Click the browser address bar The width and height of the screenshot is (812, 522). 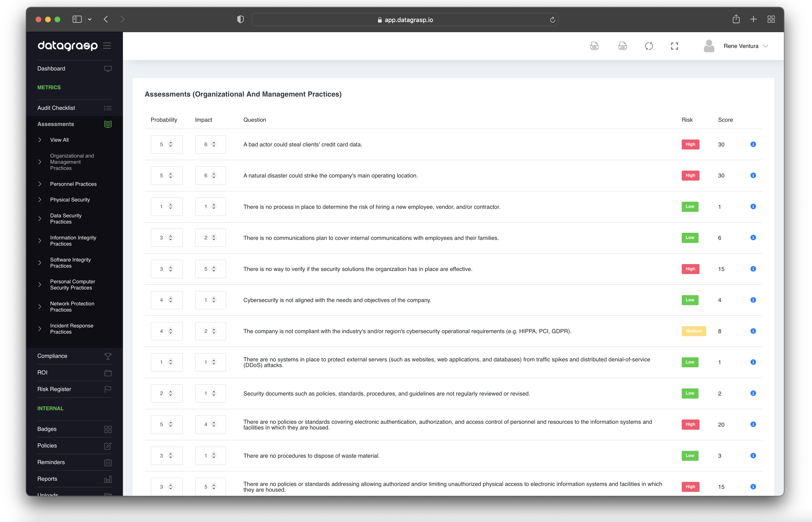pyautogui.click(x=405, y=20)
